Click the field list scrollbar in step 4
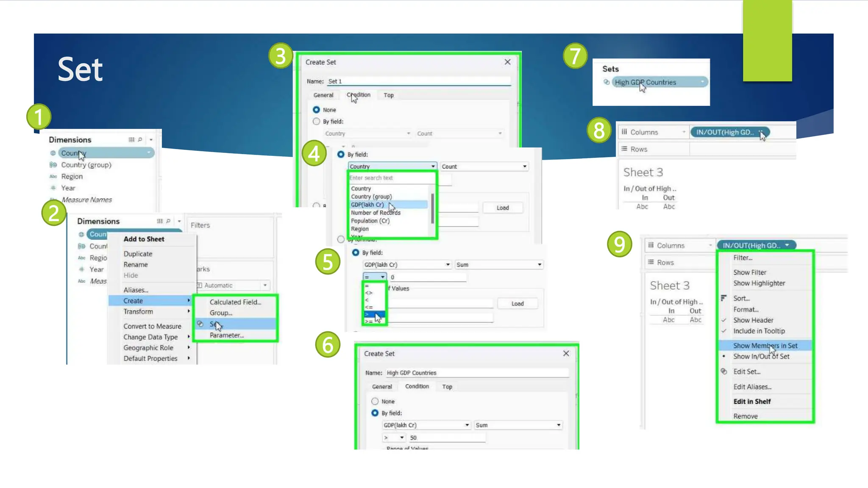The width and height of the screenshot is (868, 488). pyautogui.click(x=432, y=208)
